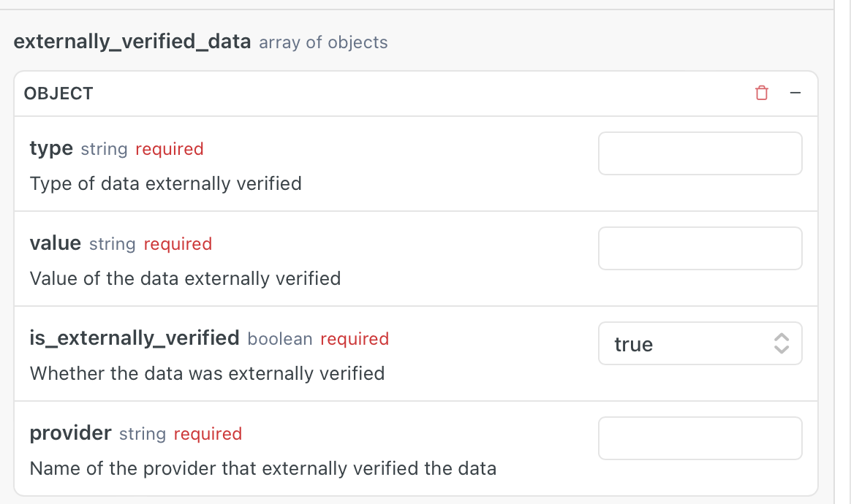Click the description text under type field
Image resolution: width=851 pixels, height=504 pixels.
click(x=165, y=183)
